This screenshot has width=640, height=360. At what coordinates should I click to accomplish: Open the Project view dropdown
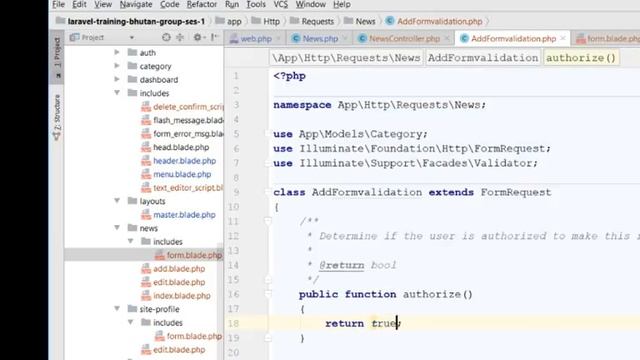(x=131, y=38)
